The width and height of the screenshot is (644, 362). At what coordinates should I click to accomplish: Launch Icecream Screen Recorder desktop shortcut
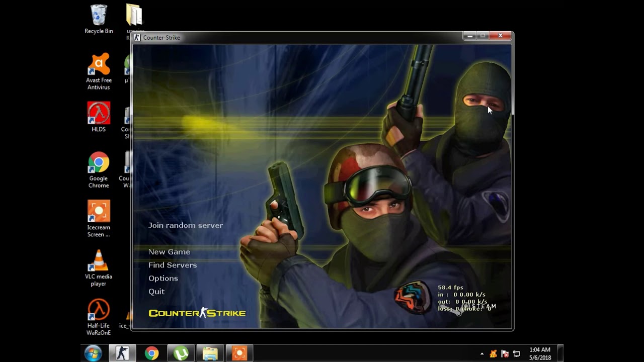[99, 219]
